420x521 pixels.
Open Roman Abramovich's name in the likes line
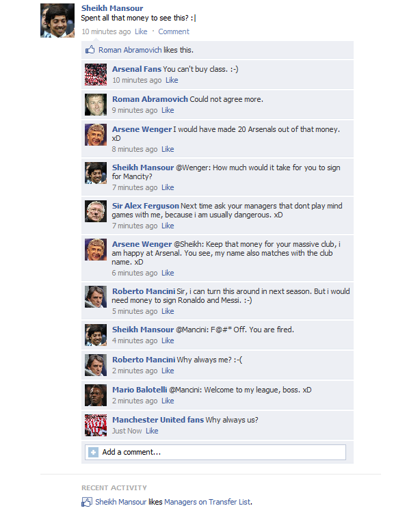(x=130, y=50)
